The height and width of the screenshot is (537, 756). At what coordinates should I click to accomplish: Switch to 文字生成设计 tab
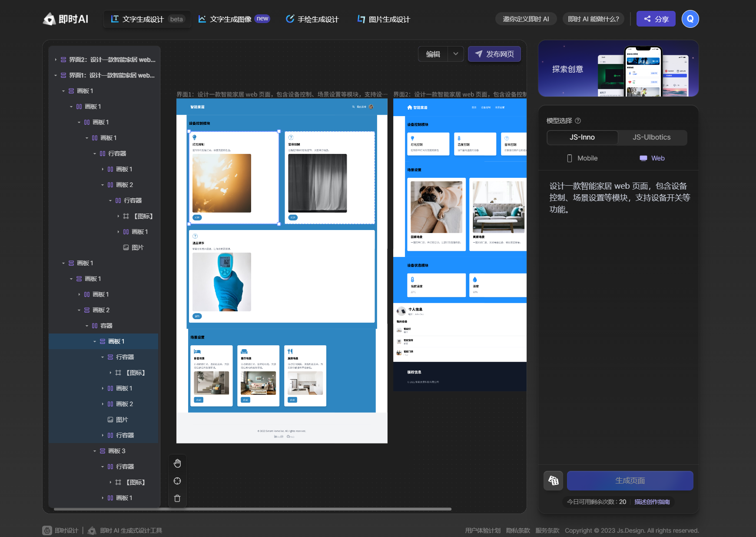tap(147, 19)
